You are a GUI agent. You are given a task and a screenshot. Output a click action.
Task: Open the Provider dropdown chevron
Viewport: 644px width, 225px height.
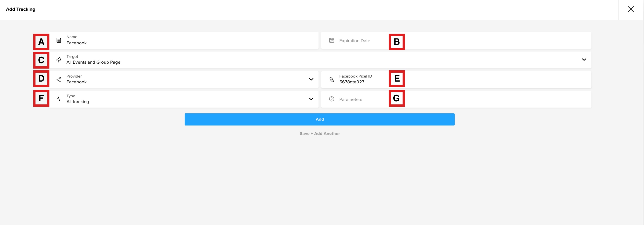311,79
